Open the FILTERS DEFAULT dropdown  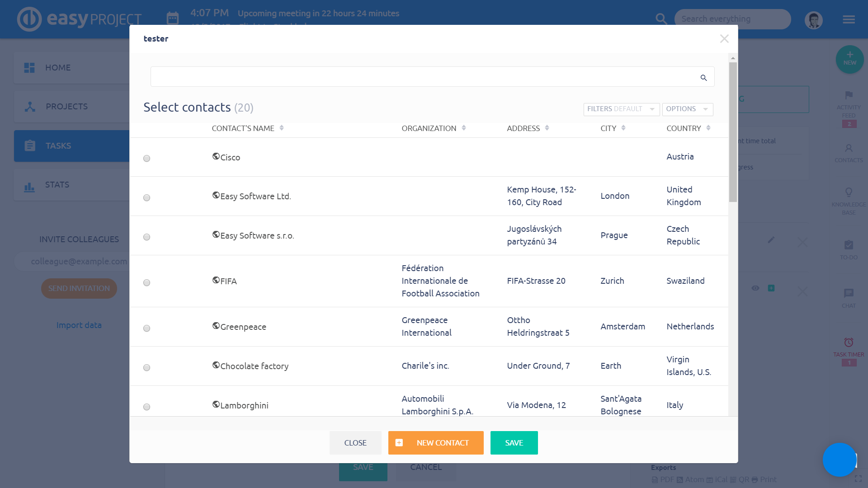coord(621,109)
